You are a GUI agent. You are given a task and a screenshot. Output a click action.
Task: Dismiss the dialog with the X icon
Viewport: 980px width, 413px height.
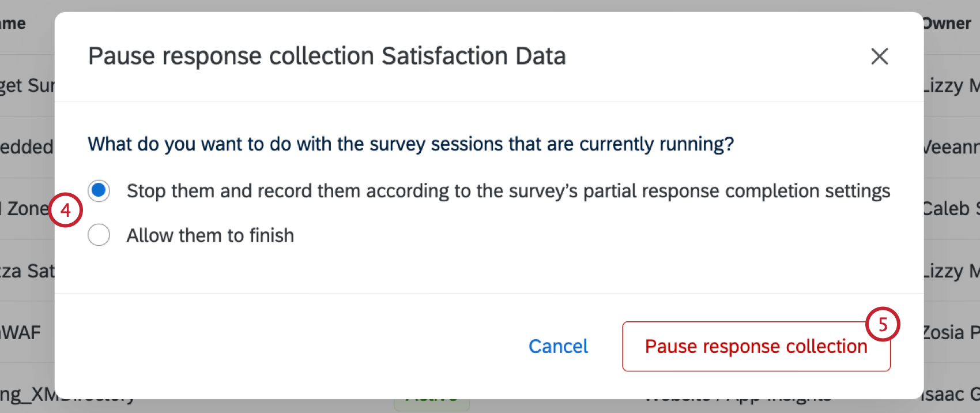pyautogui.click(x=879, y=57)
